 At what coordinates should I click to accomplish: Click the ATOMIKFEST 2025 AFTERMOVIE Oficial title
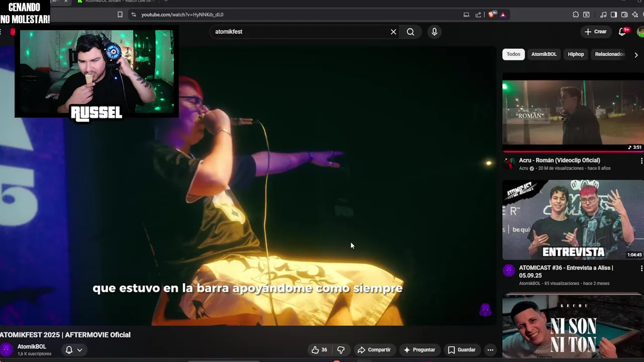click(x=65, y=335)
